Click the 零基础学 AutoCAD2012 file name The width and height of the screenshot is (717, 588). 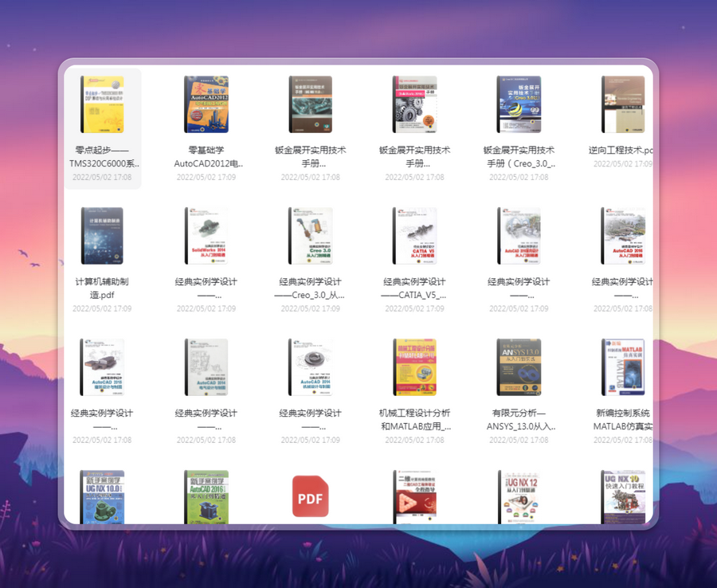pyautogui.click(x=206, y=157)
